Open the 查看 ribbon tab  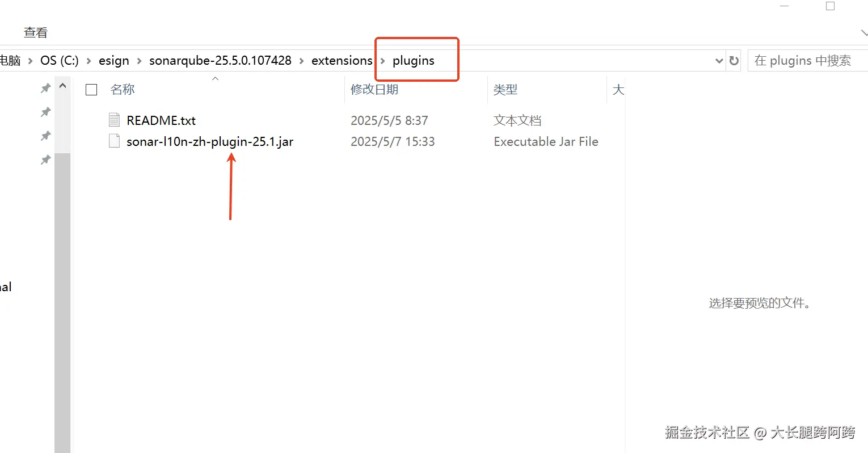pos(36,32)
